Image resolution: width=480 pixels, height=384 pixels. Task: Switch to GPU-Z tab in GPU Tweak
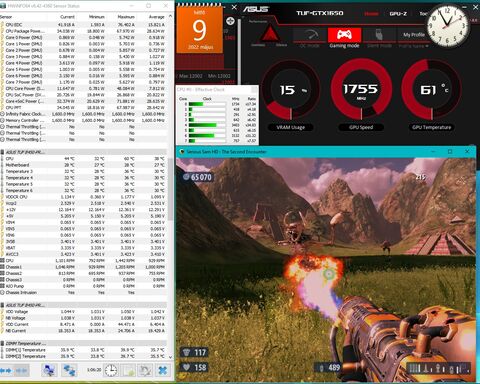coord(398,14)
